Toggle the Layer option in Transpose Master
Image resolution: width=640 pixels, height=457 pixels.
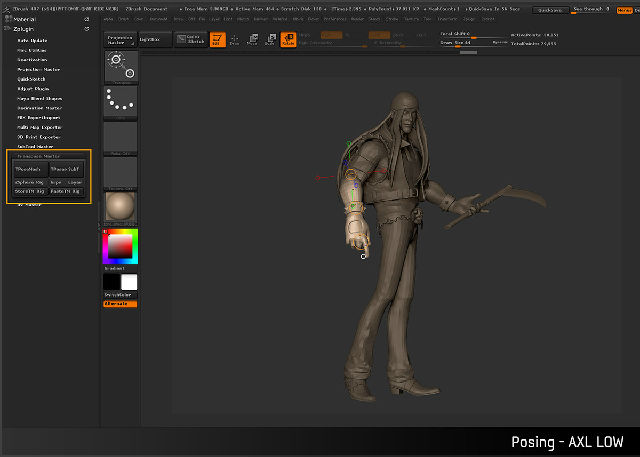[75, 182]
